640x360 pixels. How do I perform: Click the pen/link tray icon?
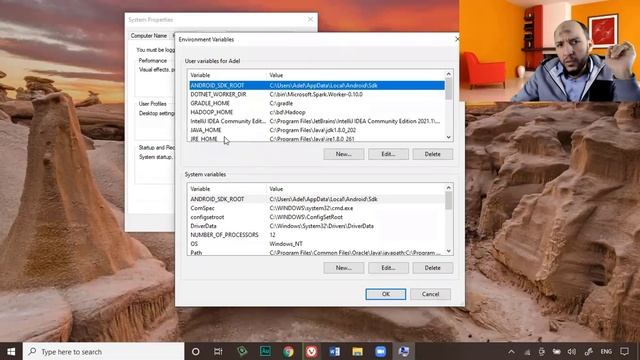click(x=589, y=351)
